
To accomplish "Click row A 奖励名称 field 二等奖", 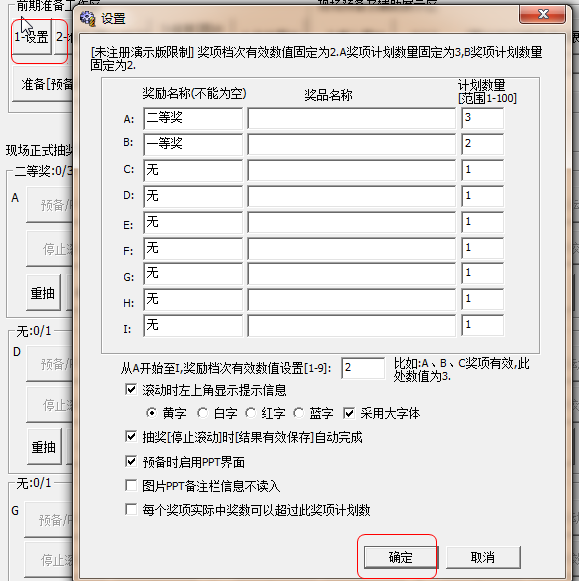I will click(193, 118).
